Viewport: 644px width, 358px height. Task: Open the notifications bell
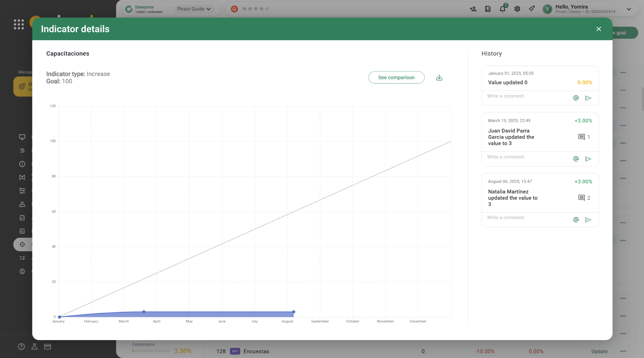502,9
